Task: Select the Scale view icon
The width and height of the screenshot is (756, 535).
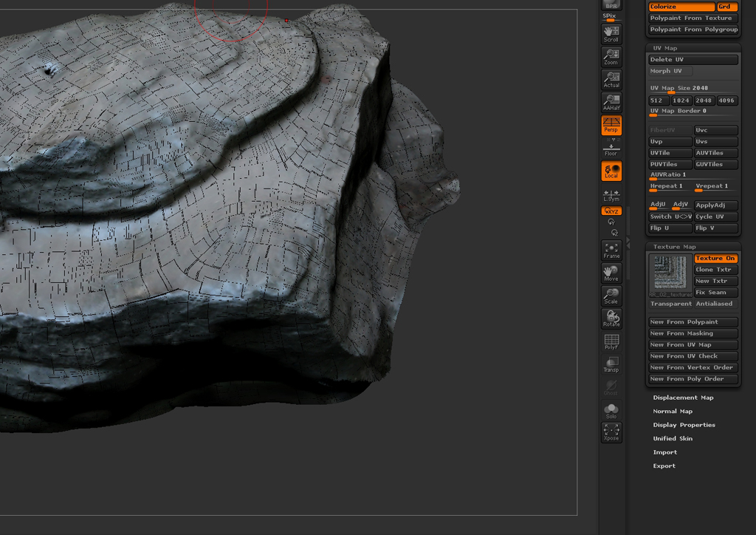Action: click(x=611, y=296)
